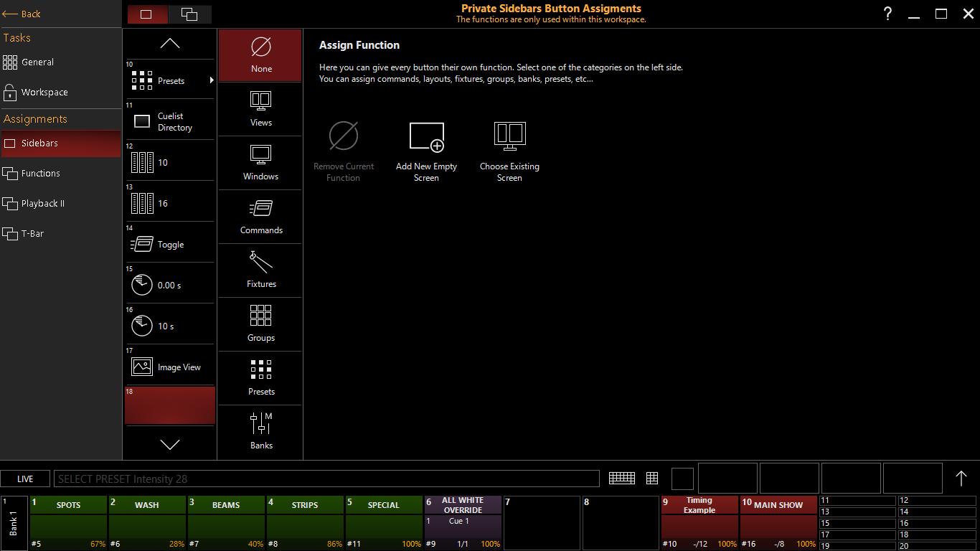Viewport: 980px width, 551px height.
Task: Click STRIPS level 86%
Action: 334,545
